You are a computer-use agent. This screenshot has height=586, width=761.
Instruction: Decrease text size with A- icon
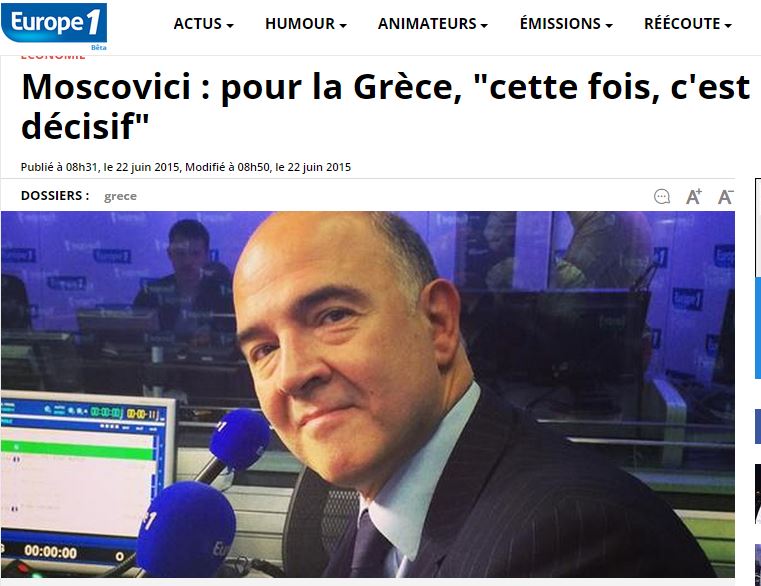[x=726, y=197]
